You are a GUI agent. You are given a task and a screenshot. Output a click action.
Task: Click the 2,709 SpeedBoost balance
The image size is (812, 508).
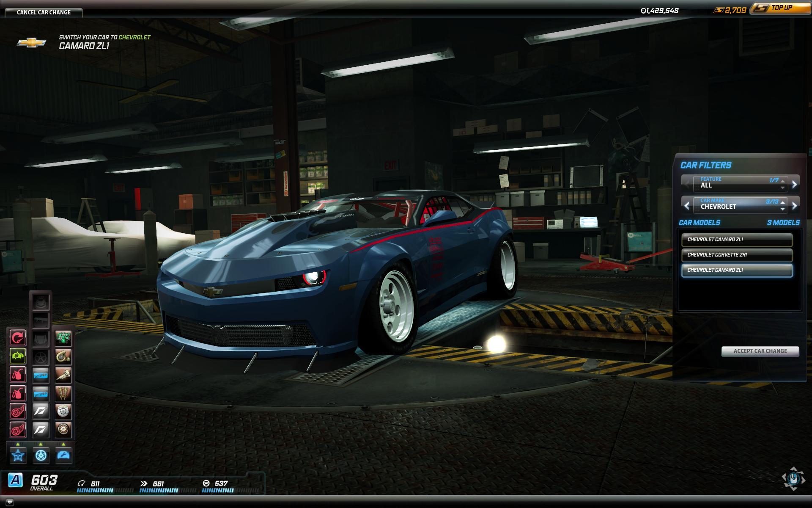tap(730, 10)
